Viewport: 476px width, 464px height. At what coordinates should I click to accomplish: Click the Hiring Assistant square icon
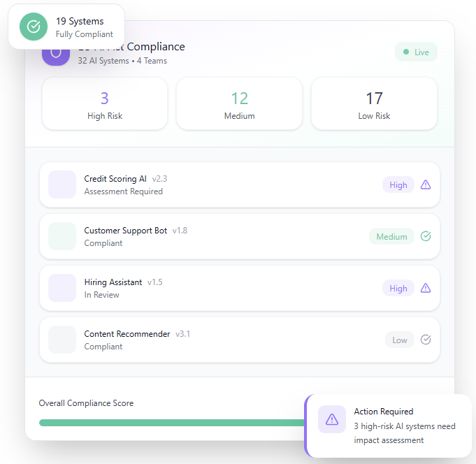coord(62,289)
